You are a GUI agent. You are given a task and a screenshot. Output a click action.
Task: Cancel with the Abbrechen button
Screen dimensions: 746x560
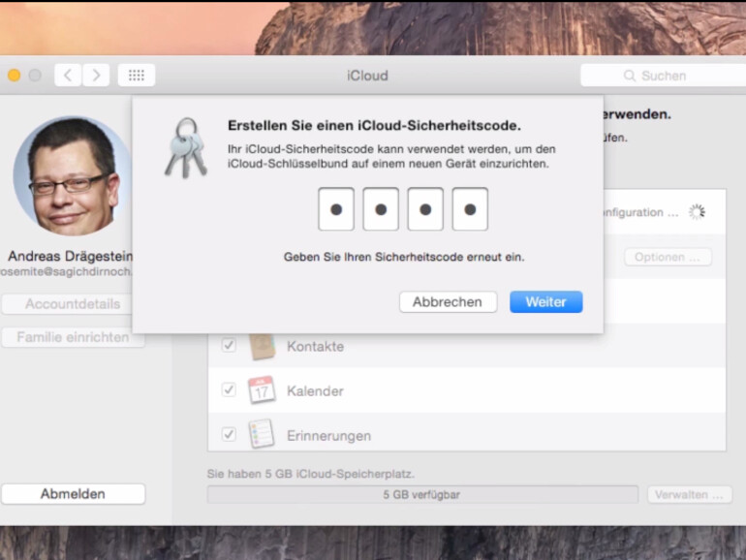click(x=449, y=302)
